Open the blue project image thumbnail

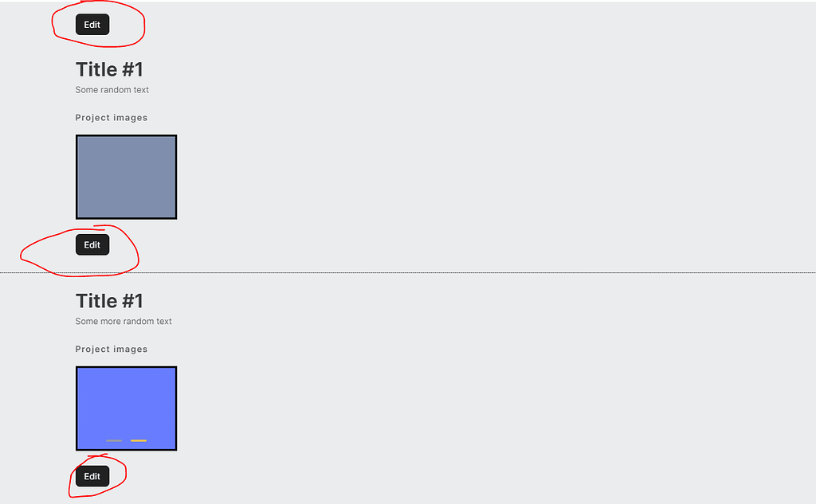126,408
